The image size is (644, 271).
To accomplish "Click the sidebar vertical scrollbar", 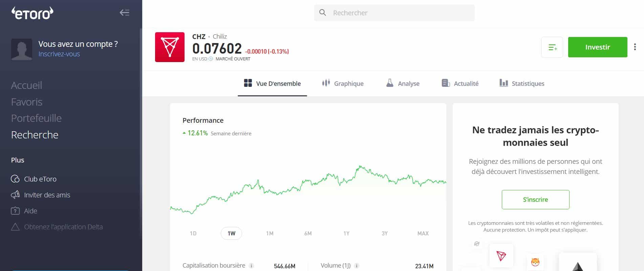I will 141,132.
